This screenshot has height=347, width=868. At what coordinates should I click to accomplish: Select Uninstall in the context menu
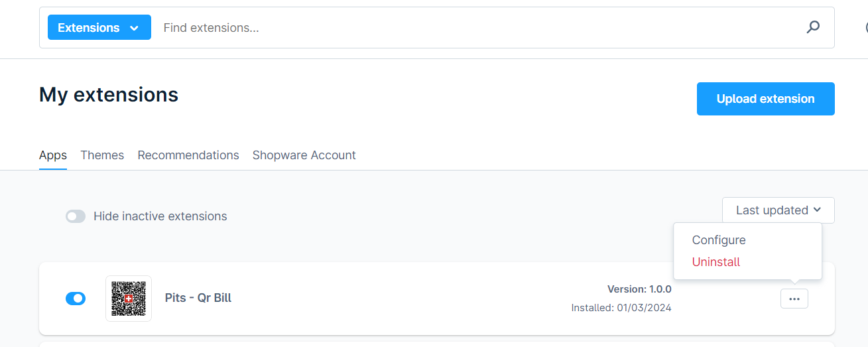click(716, 262)
